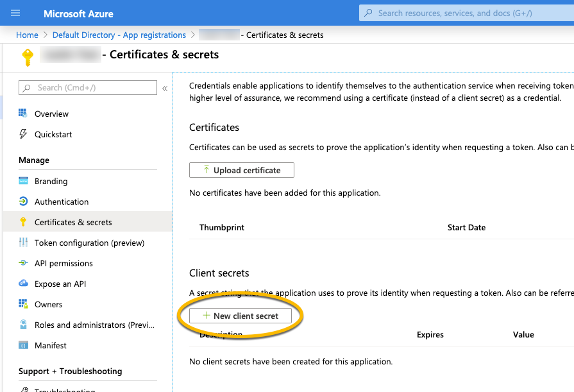Click the Upload certificate button
Screen dimensions: 574x392
[242, 170]
